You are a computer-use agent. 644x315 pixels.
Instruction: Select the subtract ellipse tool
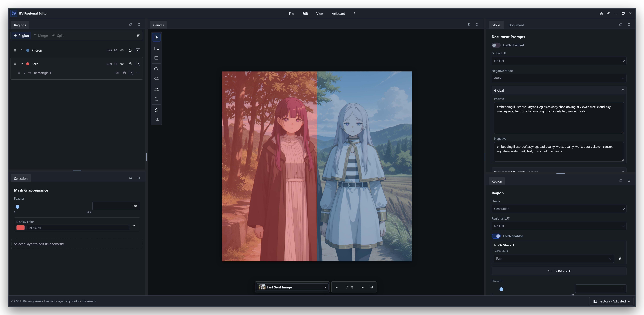tap(156, 79)
